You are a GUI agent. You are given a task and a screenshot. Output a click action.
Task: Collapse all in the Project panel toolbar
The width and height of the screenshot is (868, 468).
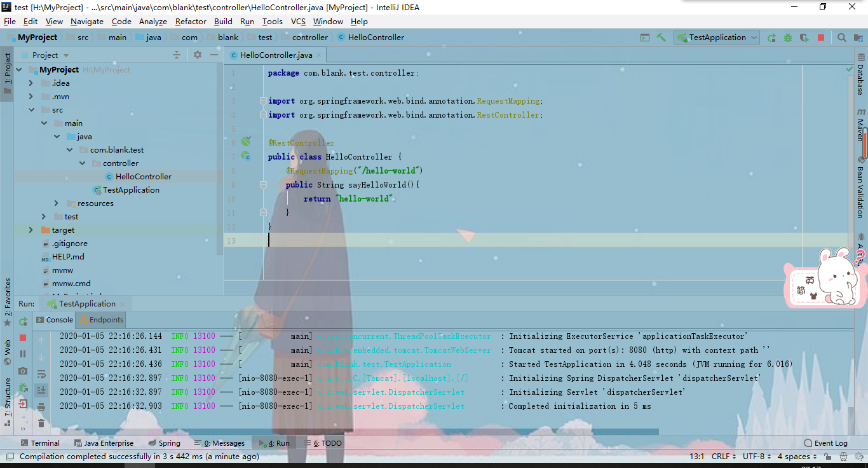pyautogui.click(x=177, y=55)
